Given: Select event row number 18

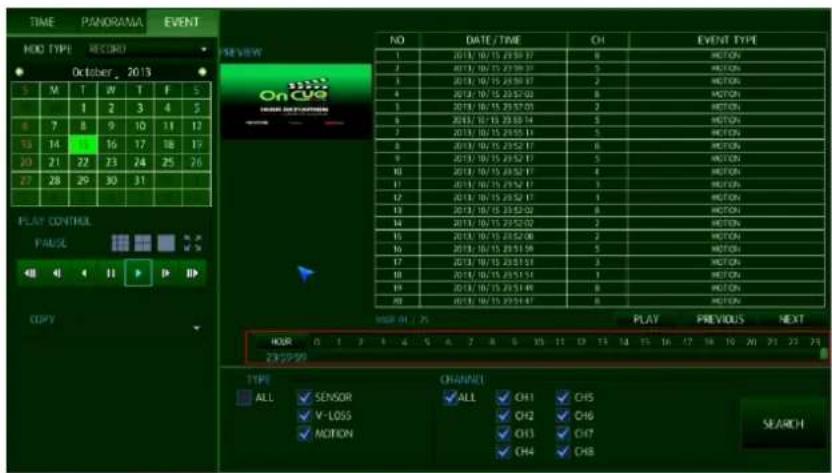Looking at the screenshot, I should click(600, 275).
